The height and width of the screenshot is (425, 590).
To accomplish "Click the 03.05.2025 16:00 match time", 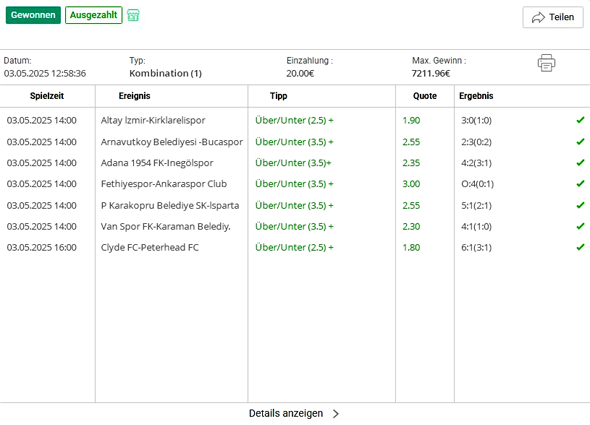I will tap(41, 248).
